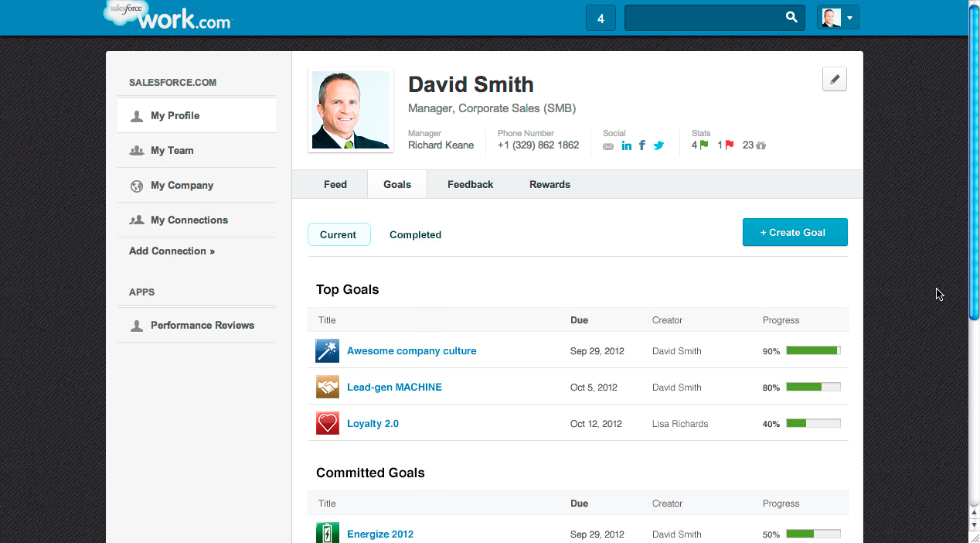Click the magnifier search icon
The image size is (980, 543).
coord(791,17)
